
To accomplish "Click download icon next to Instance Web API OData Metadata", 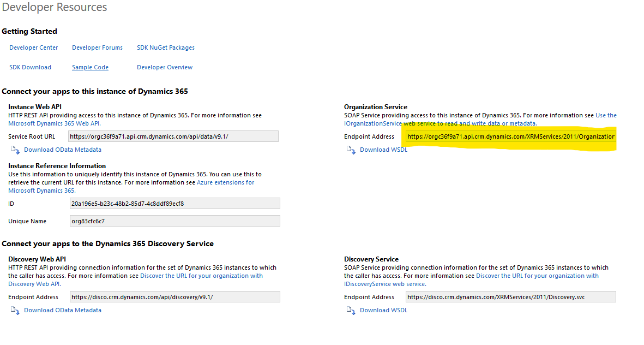I will tap(14, 150).
